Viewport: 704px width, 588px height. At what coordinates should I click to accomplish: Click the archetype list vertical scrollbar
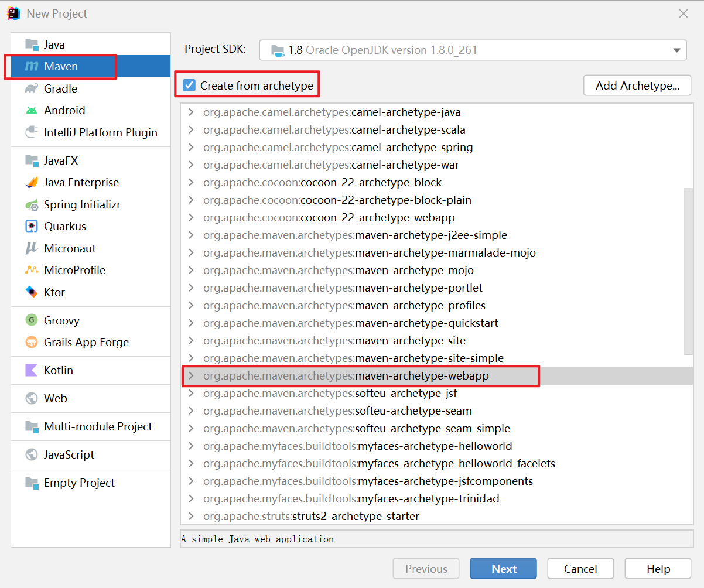(x=688, y=271)
